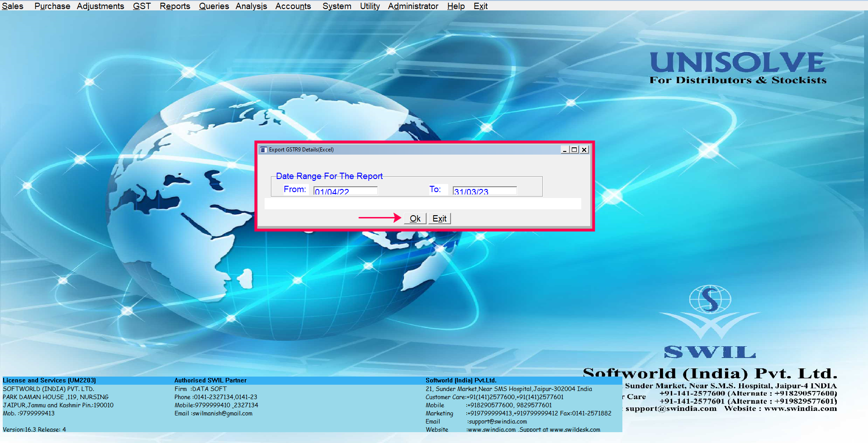Click 'Authorised SWIL Partner' heading
868x443 pixels.
point(210,380)
